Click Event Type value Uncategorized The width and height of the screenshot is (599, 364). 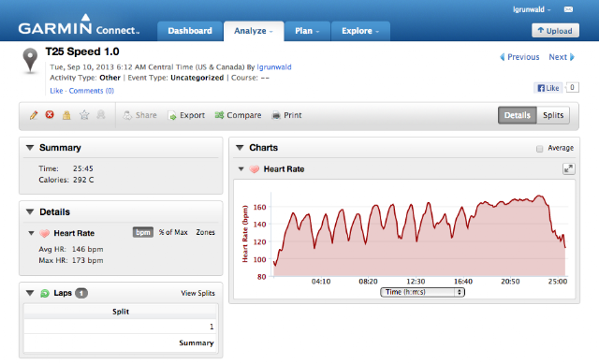[197, 78]
